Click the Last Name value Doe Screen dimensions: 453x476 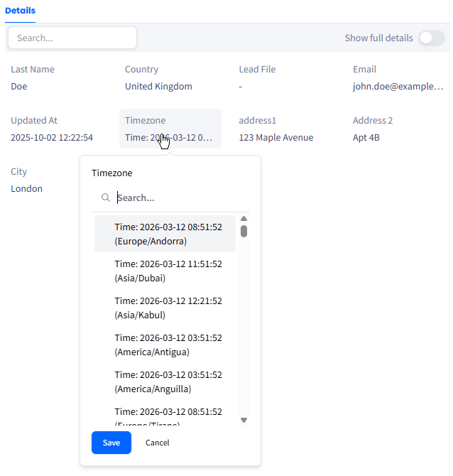click(x=19, y=87)
